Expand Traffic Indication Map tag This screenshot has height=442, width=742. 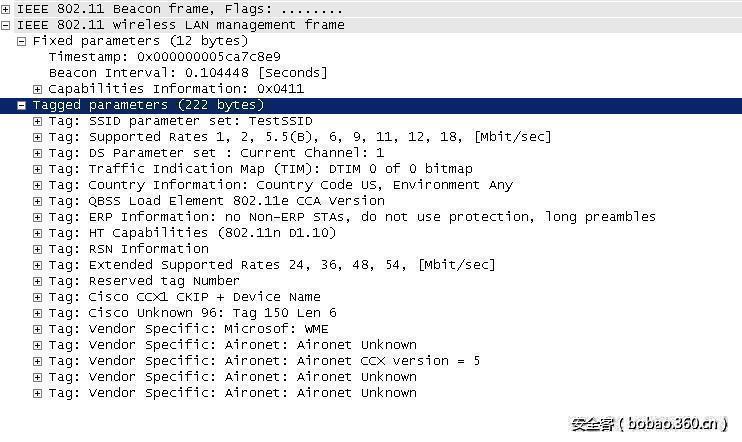38,169
